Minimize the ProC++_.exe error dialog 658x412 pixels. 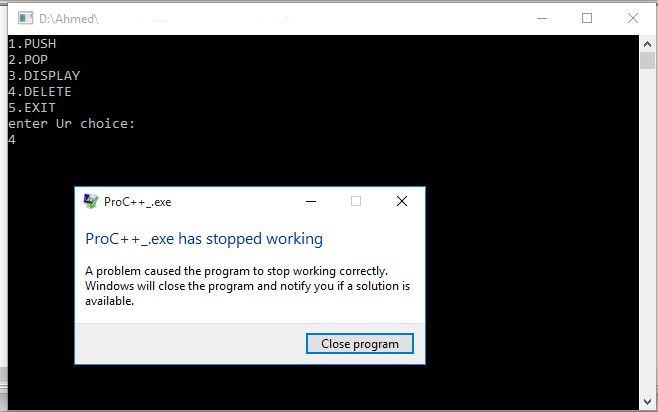[311, 201]
